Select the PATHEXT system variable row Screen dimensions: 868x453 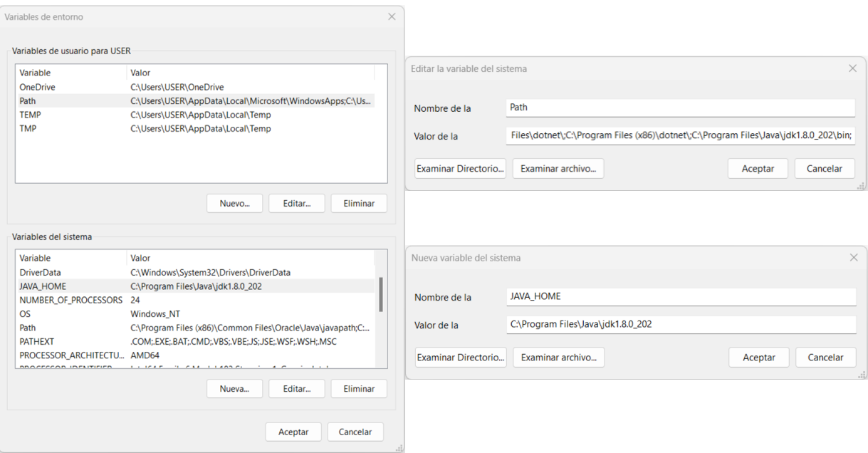point(194,341)
